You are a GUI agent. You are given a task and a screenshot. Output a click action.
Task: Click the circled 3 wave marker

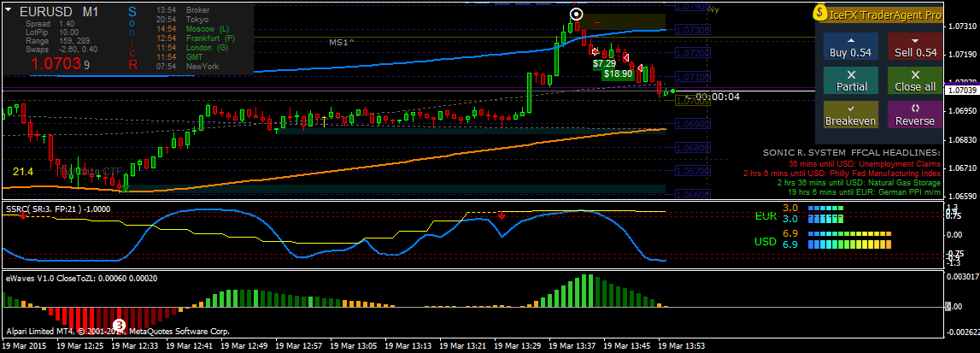click(119, 325)
